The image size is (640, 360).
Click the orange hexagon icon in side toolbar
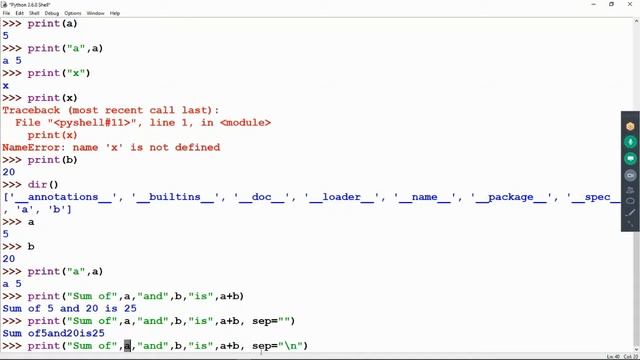630,126
